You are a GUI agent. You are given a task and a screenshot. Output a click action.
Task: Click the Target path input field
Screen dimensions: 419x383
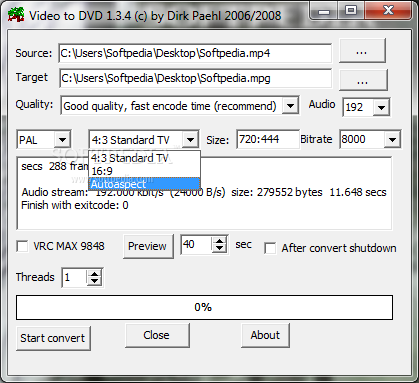[x=196, y=78]
